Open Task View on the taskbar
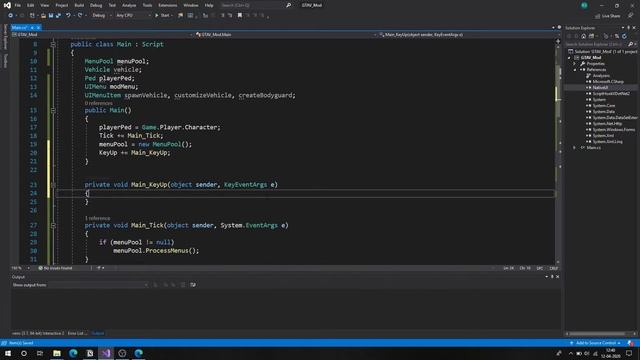Image resolution: width=640 pixels, height=360 pixels. click(40, 353)
